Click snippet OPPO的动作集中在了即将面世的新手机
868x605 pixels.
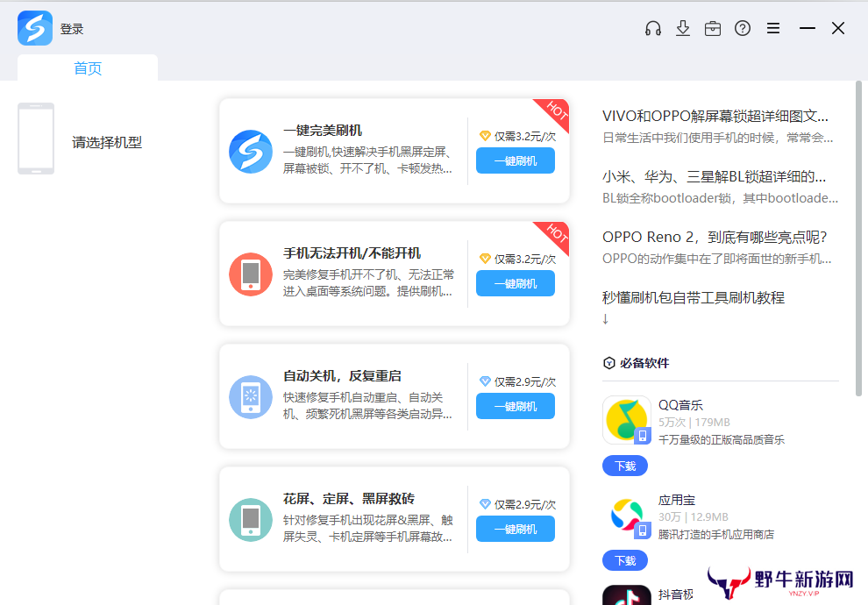pos(717,259)
